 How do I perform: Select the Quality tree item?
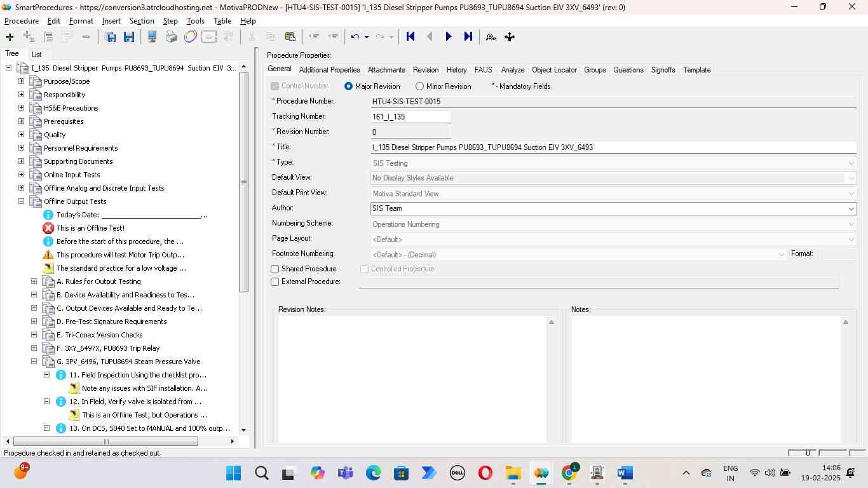point(55,135)
